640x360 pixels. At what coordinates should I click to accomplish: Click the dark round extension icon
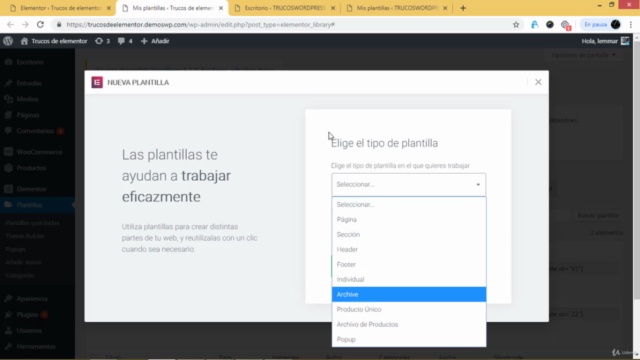point(550,24)
